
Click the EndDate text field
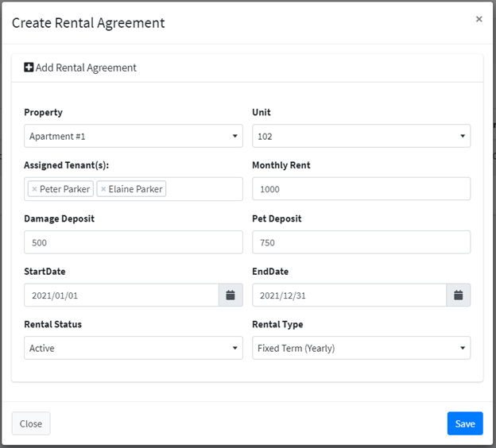pos(349,295)
